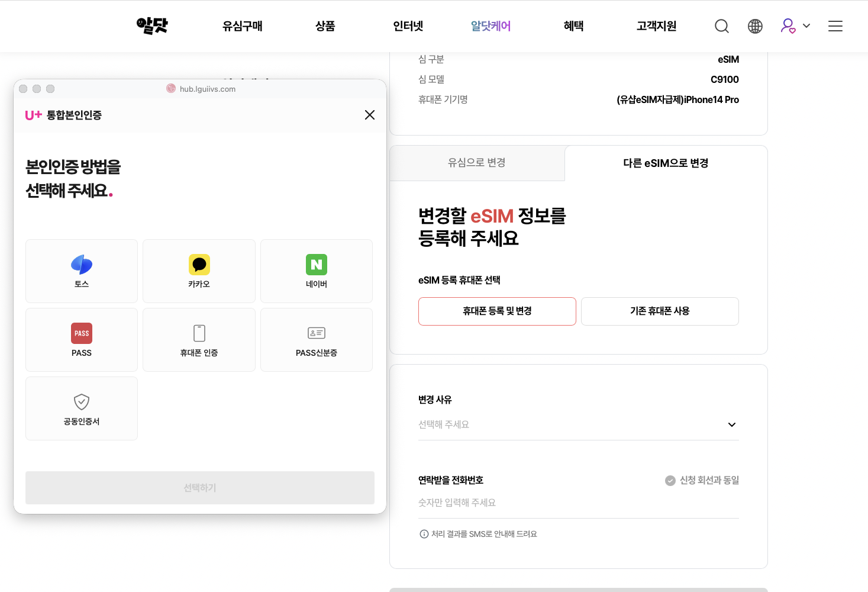Focus the 연락받을 전화번호 input field
Screen dimensions: 868x592
pos(579,503)
